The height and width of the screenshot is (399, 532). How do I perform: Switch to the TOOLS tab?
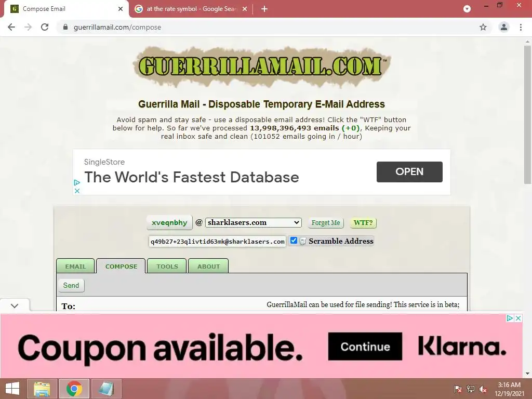coord(167,267)
